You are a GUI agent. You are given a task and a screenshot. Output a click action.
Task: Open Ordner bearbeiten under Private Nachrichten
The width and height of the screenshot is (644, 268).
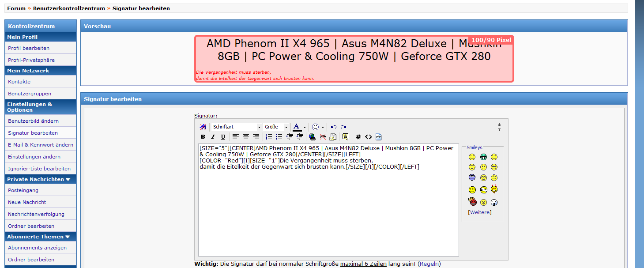[31, 226]
